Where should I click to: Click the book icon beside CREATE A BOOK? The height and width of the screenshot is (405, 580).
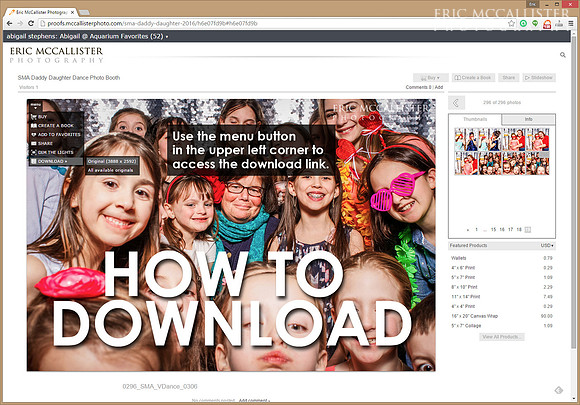(x=34, y=126)
